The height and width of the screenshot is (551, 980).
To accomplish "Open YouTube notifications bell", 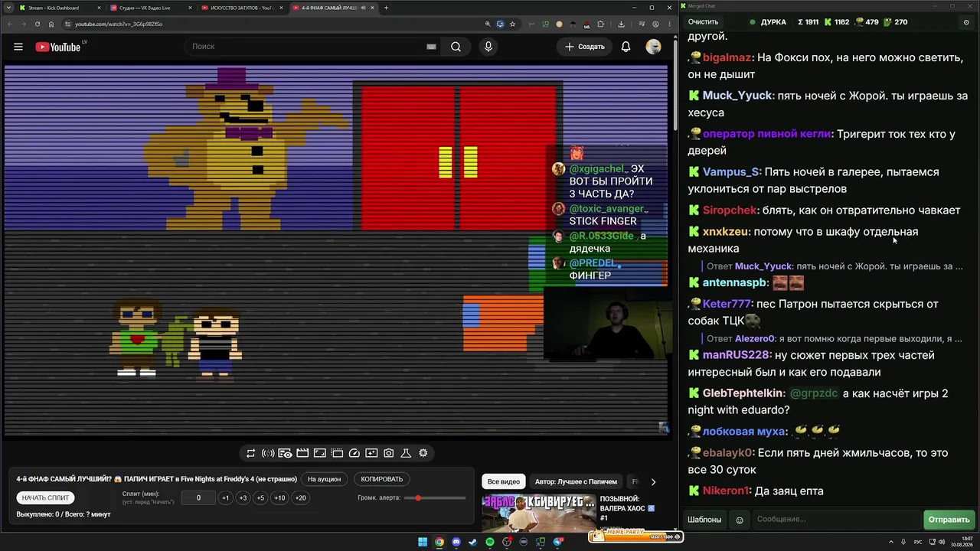I will [626, 47].
